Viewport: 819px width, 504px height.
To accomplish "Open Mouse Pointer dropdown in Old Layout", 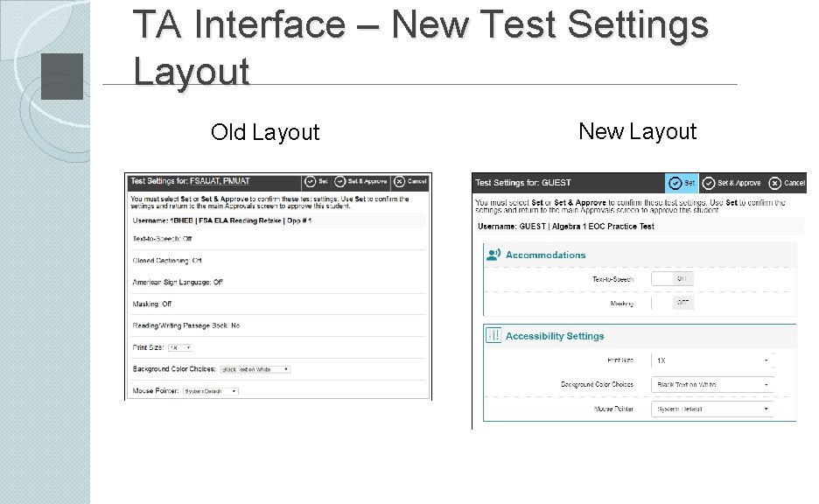I will [211, 391].
